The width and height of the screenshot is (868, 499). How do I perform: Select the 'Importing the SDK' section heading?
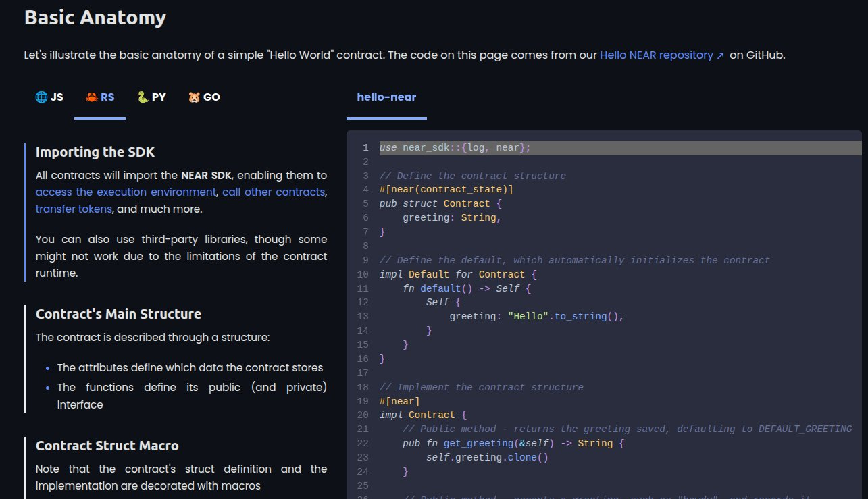click(95, 152)
